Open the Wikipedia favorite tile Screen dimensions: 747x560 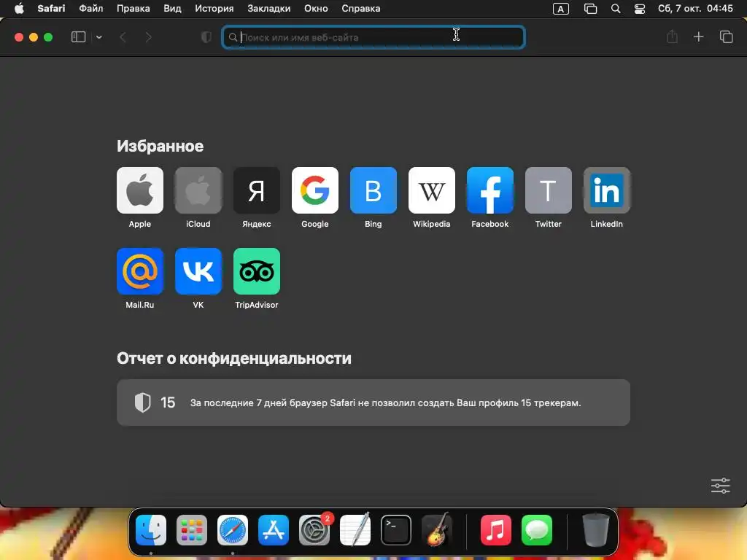click(432, 190)
